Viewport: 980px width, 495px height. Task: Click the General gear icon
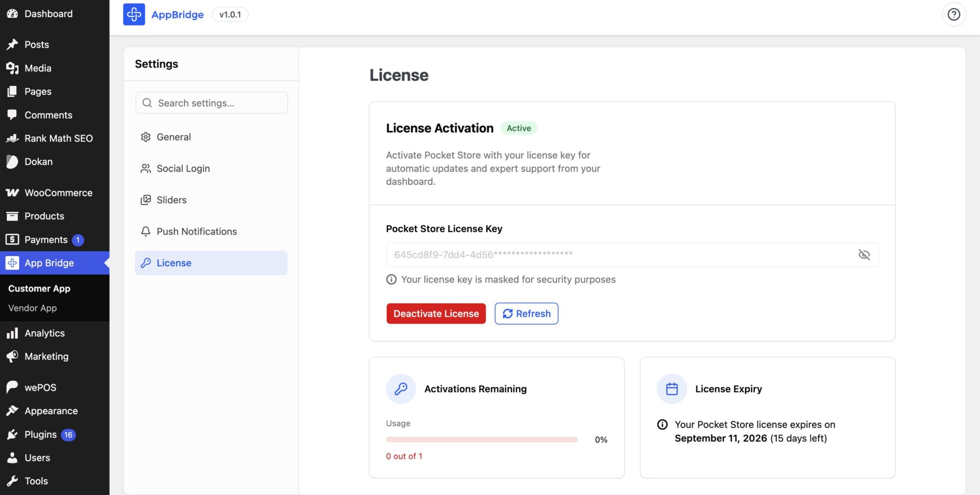(145, 137)
